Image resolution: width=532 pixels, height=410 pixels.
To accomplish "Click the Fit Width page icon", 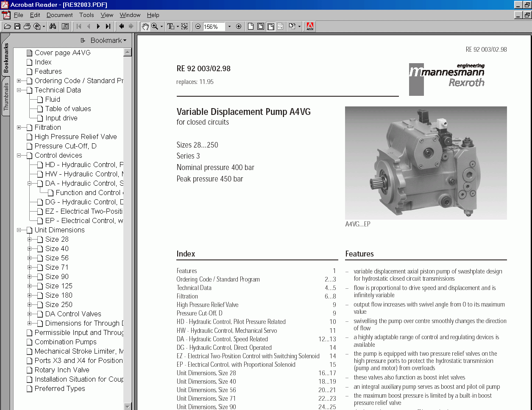I will (270, 26).
